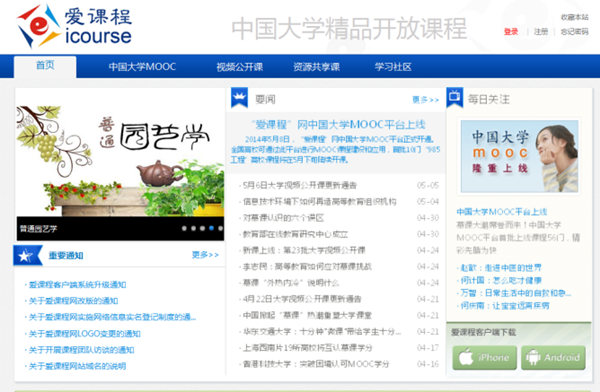The width and height of the screenshot is (600, 392).
Task: Open notice 关于爱课程网实施网络信息实名登记制度
Action: [112, 317]
